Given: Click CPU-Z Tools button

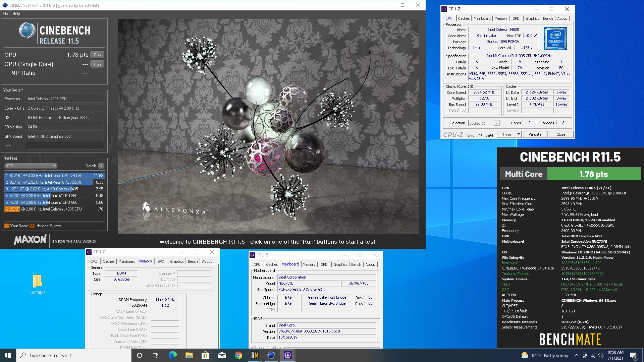Looking at the screenshot, I should (x=506, y=134).
